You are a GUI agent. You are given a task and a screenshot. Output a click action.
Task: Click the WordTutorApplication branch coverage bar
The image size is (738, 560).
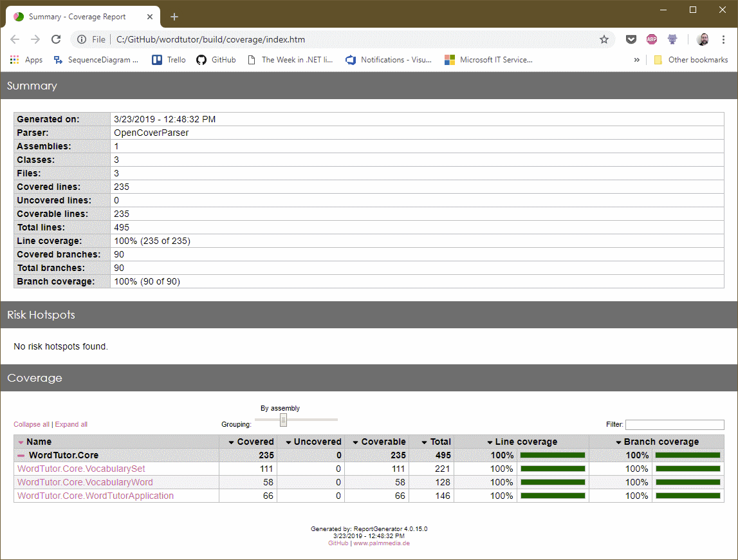(x=688, y=496)
